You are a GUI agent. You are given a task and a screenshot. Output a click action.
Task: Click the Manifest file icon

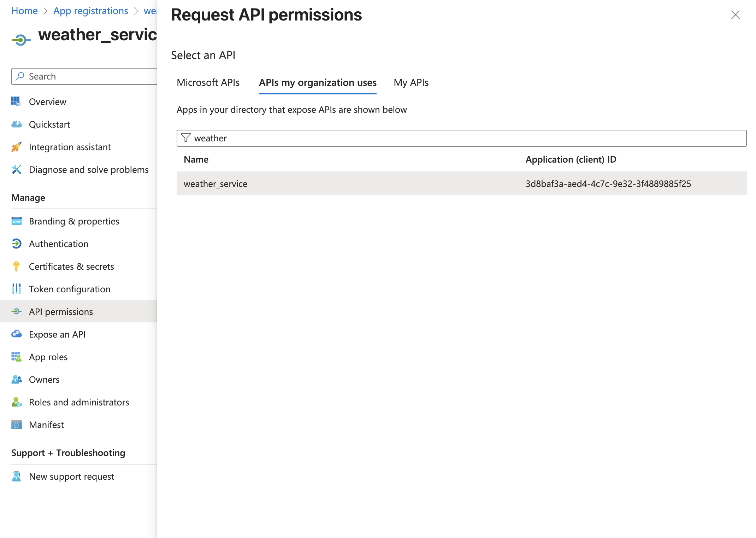tap(16, 425)
